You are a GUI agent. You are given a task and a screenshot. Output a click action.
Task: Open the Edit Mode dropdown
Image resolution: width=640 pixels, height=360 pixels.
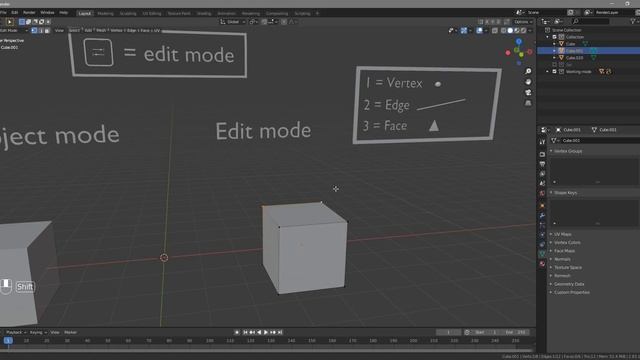[14, 31]
